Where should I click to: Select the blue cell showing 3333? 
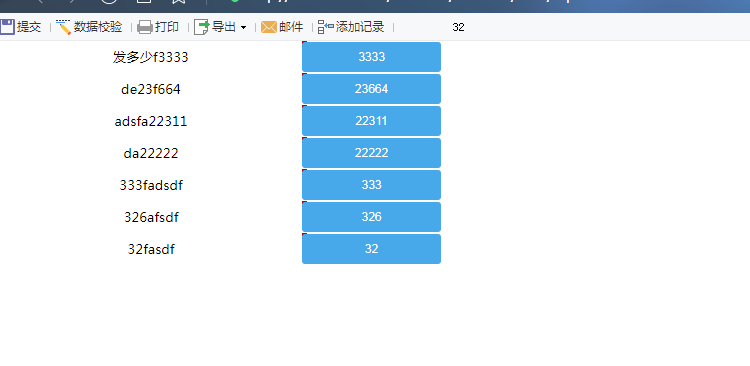371,57
